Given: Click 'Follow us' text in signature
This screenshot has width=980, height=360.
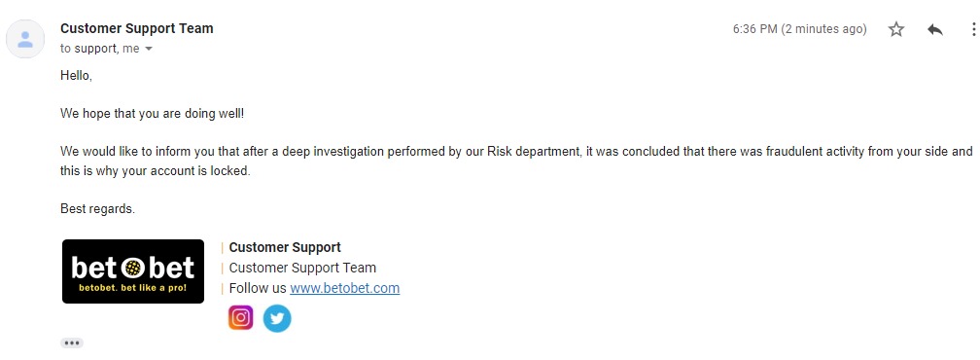Looking at the screenshot, I should click(258, 288).
